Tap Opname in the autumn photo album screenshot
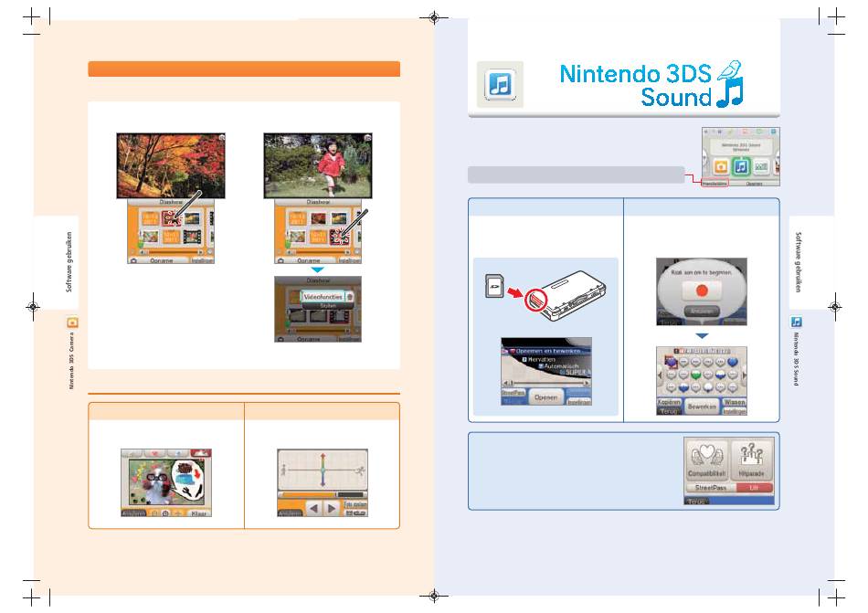 tap(162, 260)
